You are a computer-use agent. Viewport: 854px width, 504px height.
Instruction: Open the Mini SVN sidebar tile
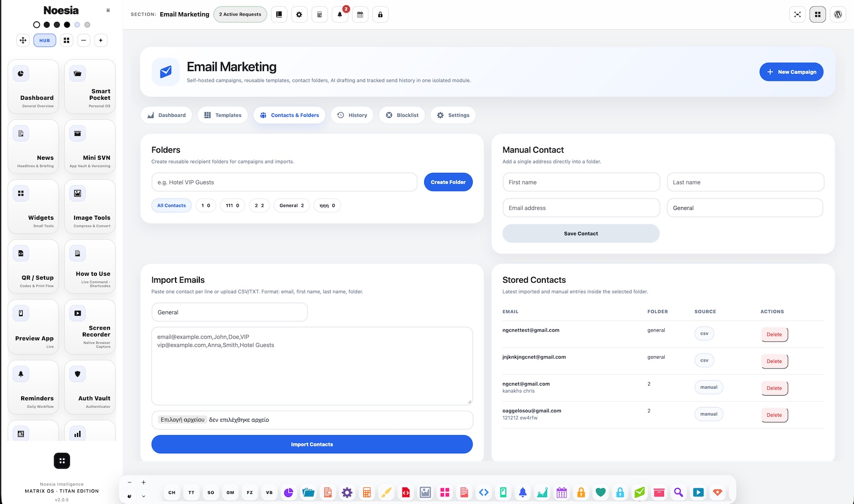(x=90, y=147)
